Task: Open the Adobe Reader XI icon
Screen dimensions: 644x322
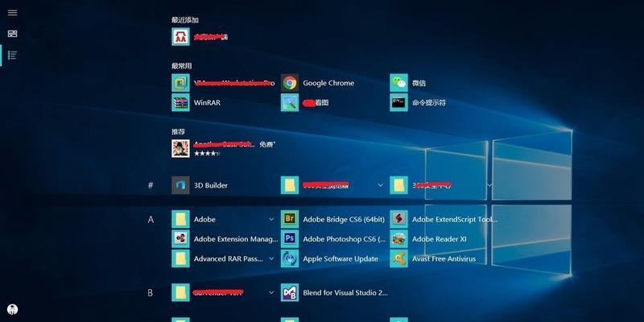Action: (x=398, y=238)
